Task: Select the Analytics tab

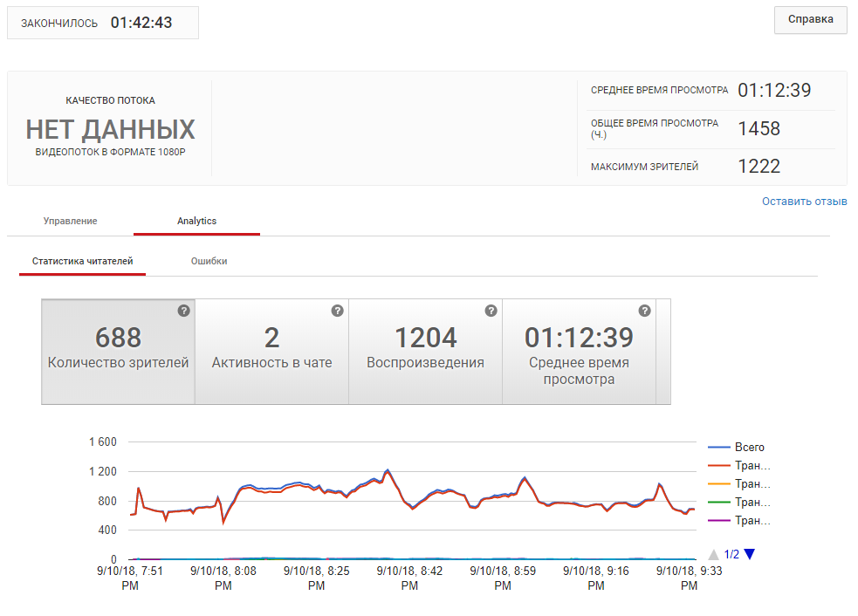Action: click(196, 221)
